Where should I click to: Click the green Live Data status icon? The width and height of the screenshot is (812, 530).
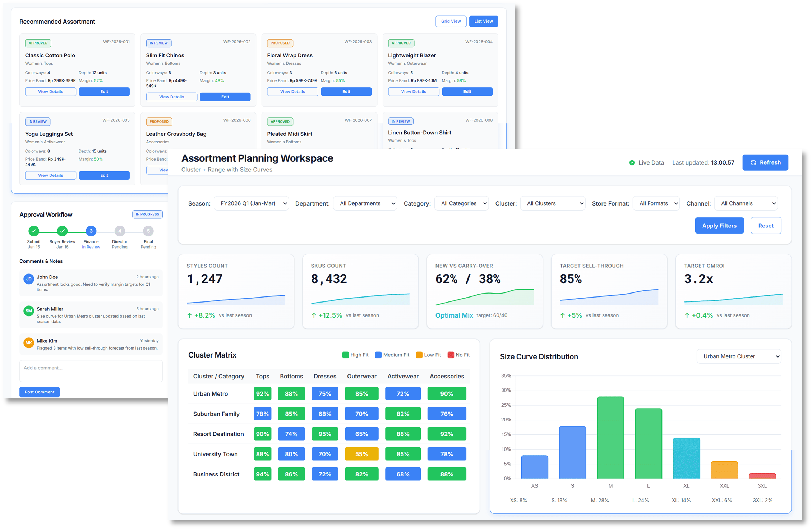click(x=632, y=163)
